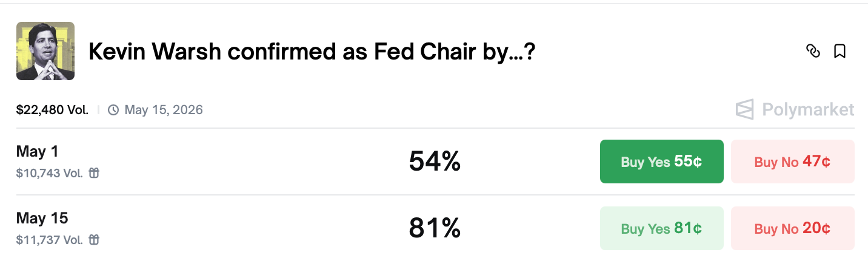Select the May 1 outcome label

[x=38, y=151]
